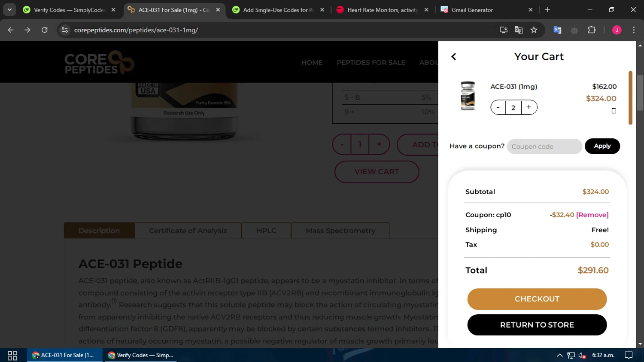Open the HPLC tab
Viewport: 644px width, 362px height.
click(266, 231)
